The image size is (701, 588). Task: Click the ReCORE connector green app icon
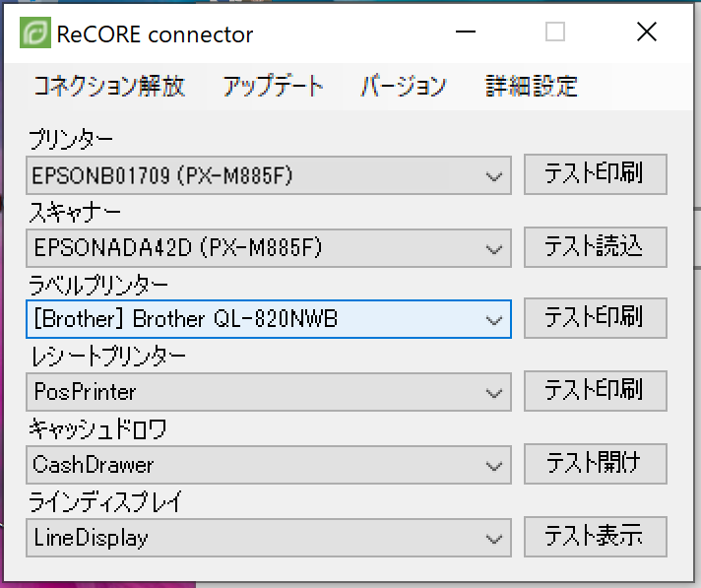pos(34,33)
